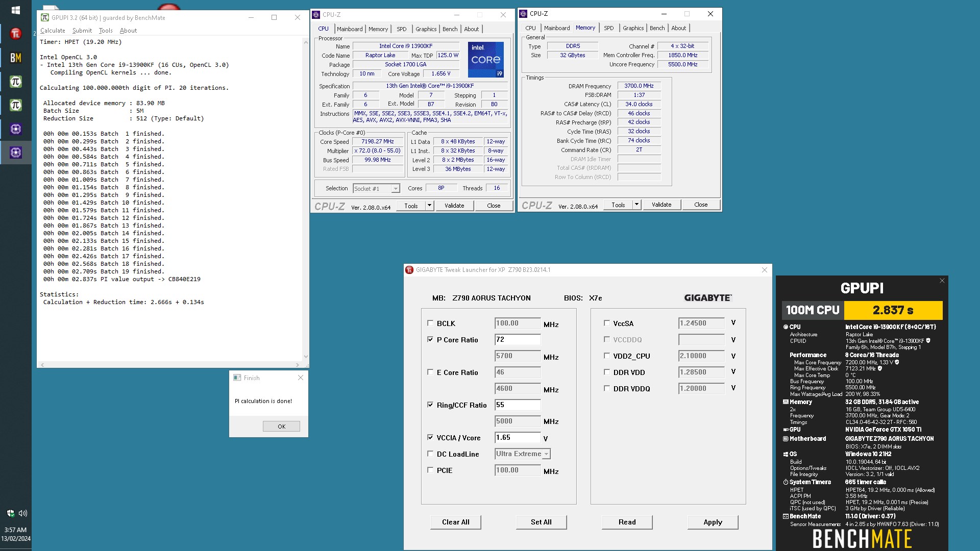Open the DC LoadLine Ultra Extreme dropdown
This screenshot has height=551, width=980.
pos(546,454)
